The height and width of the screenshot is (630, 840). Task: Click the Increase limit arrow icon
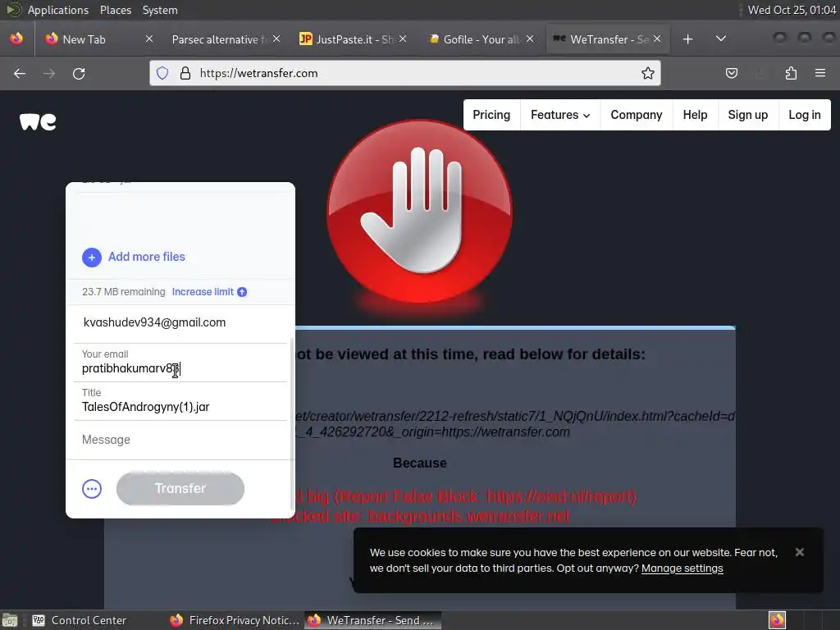pos(242,292)
